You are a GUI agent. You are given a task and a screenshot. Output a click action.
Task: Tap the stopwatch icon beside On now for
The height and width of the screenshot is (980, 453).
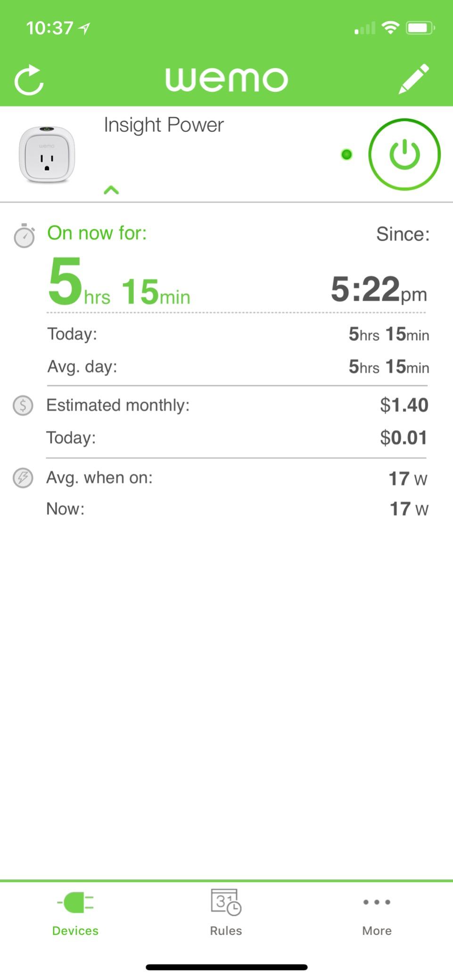24,235
